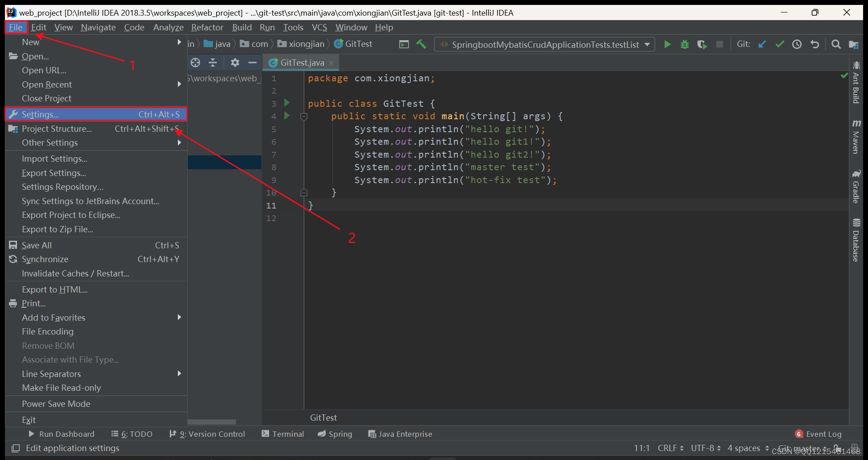Click the green Run button in toolbar
This screenshot has height=460, width=868.
[x=667, y=44]
